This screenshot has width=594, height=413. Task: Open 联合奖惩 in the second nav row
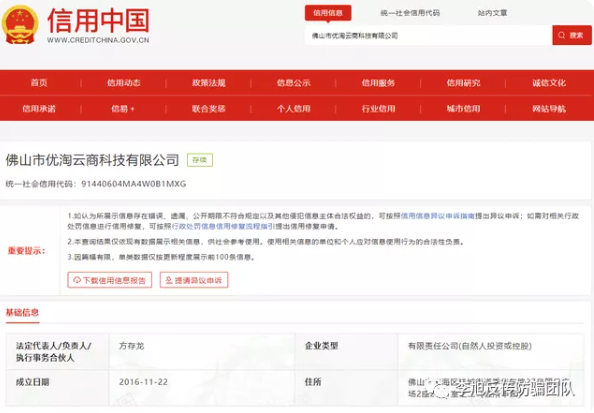(208, 109)
